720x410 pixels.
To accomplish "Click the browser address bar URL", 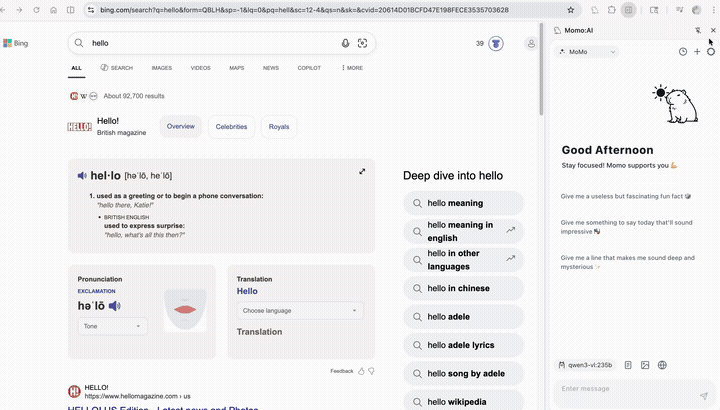I will 304,10.
